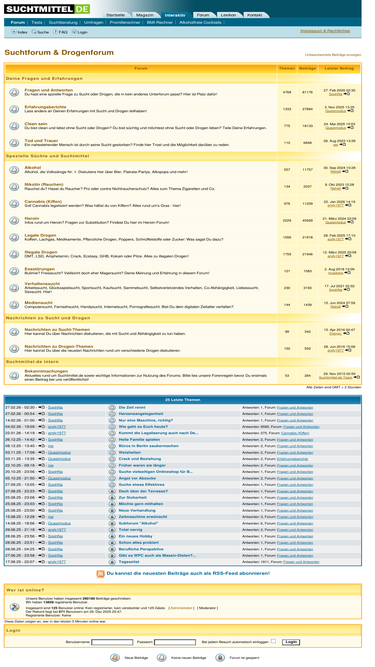
Task: Open Fragen und Antworten forum
Action: pyautogui.click(x=48, y=90)
